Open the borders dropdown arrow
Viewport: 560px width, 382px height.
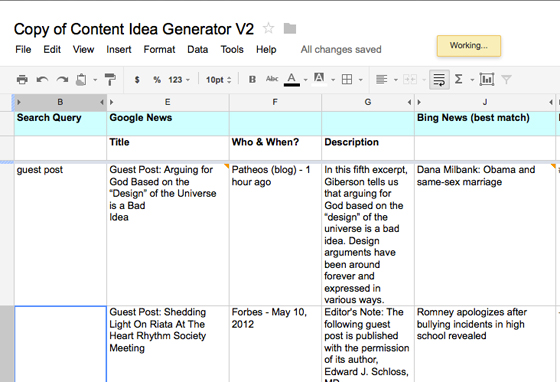point(361,80)
